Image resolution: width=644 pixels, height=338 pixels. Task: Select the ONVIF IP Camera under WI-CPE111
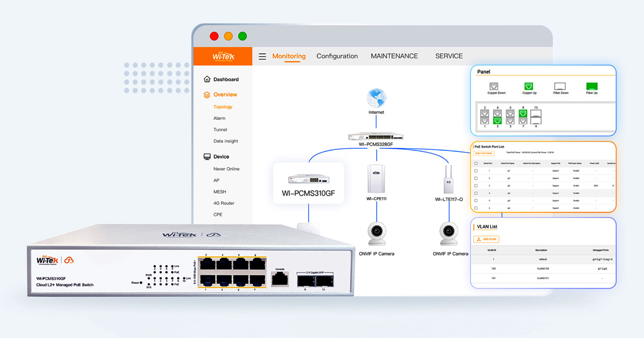click(x=376, y=233)
